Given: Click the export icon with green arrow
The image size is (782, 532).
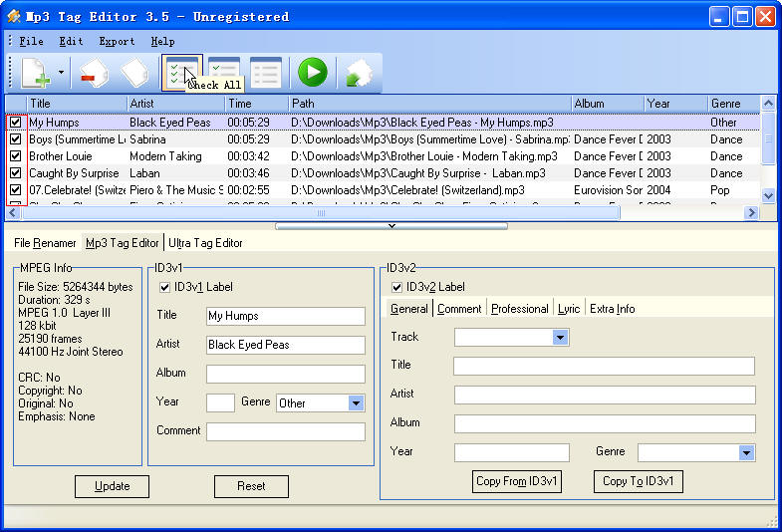Looking at the screenshot, I should (359, 73).
